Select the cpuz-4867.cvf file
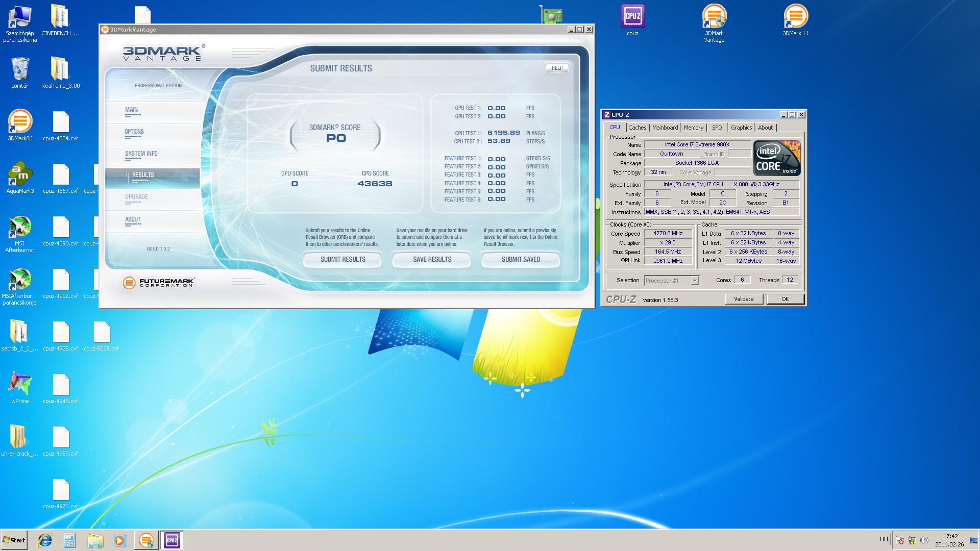This screenshot has height=551, width=980. point(61,178)
